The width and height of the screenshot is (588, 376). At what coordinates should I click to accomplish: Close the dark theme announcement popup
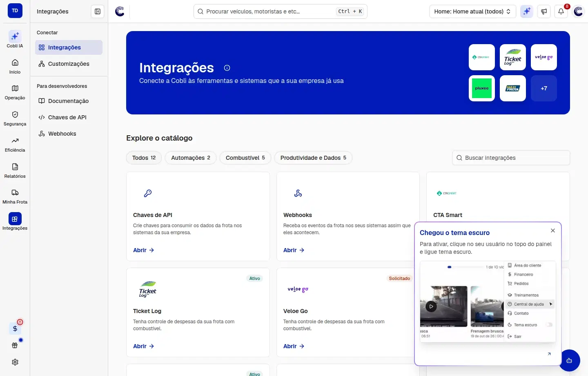tap(553, 231)
